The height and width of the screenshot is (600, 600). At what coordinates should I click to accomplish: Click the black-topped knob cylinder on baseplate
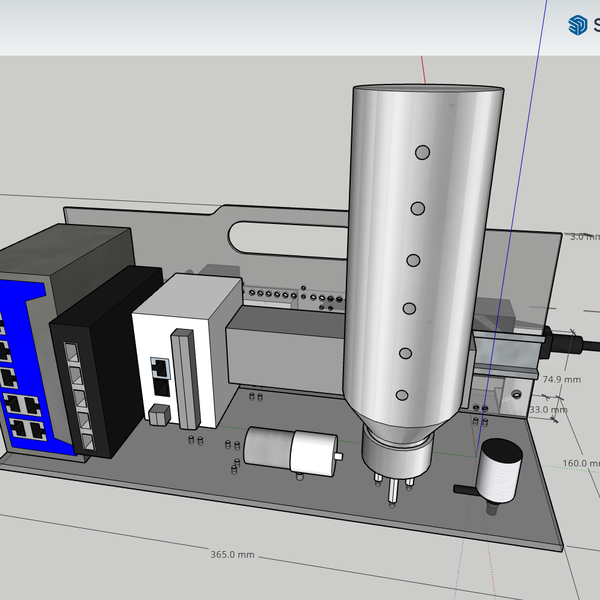tap(499, 470)
